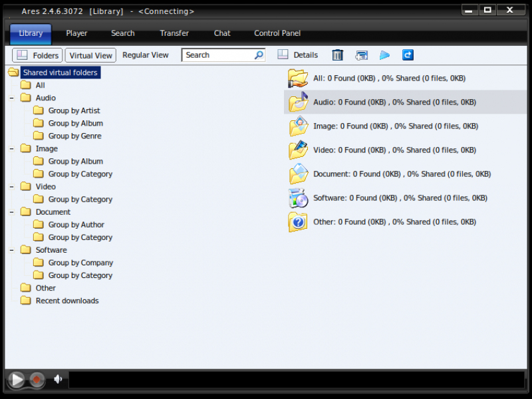Switch to Virtual View mode
Viewport: 532px width, 399px height.
click(x=90, y=55)
